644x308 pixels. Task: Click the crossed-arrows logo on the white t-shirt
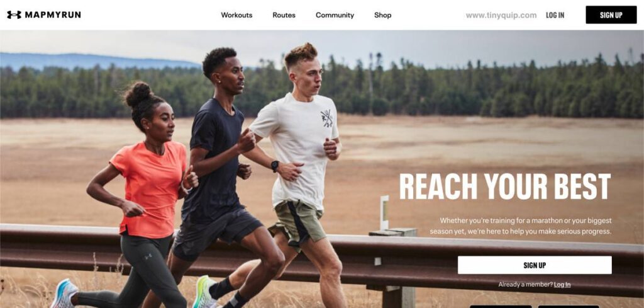[326, 118]
